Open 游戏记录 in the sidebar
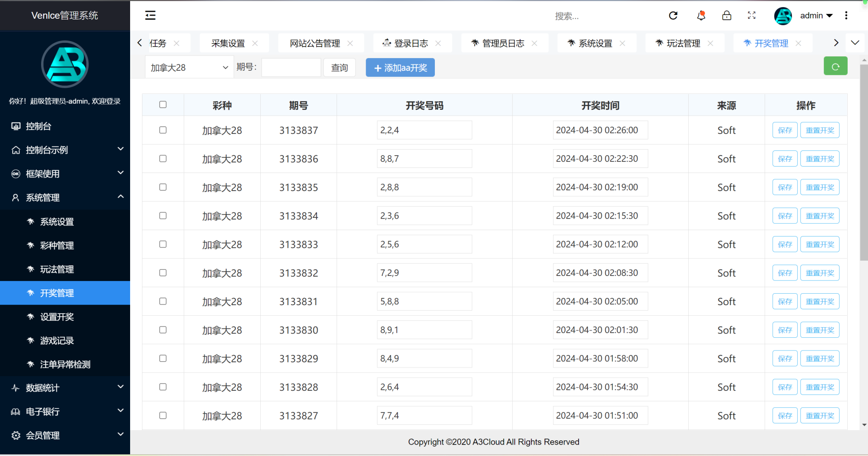The image size is (868, 456). click(57, 341)
